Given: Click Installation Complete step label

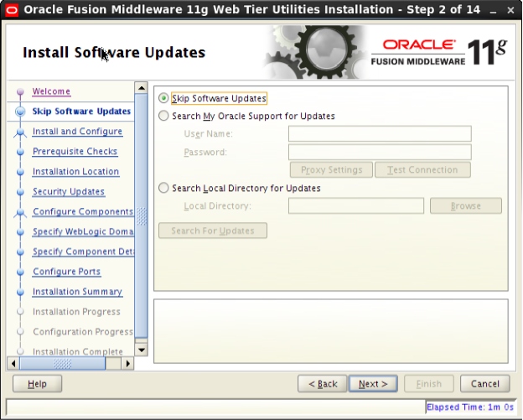Looking at the screenshot, I should click(78, 351).
